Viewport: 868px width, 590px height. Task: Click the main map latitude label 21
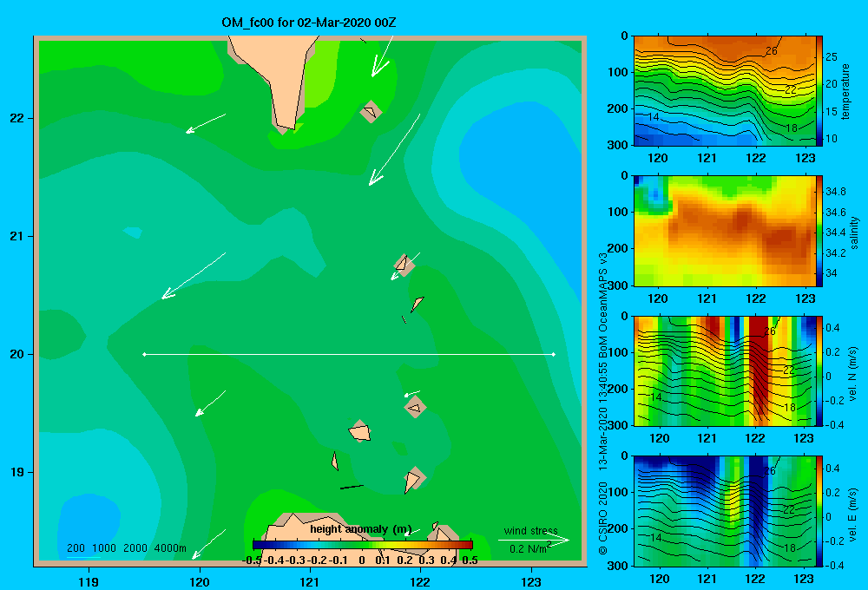point(16,236)
